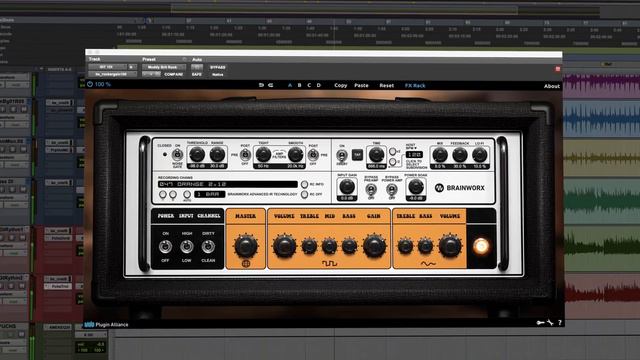Click the 1 BAR display field
Screen dimensions: 640x360
210,194
